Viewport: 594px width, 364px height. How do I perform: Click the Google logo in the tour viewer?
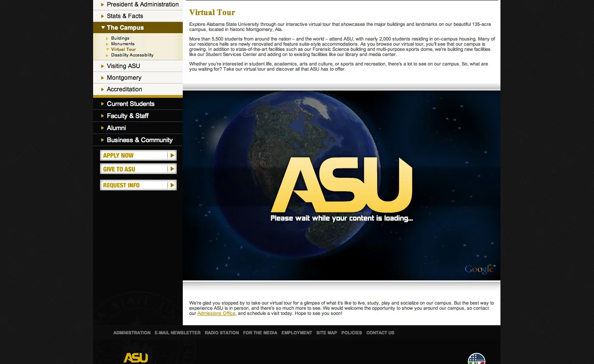tap(480, 269)
